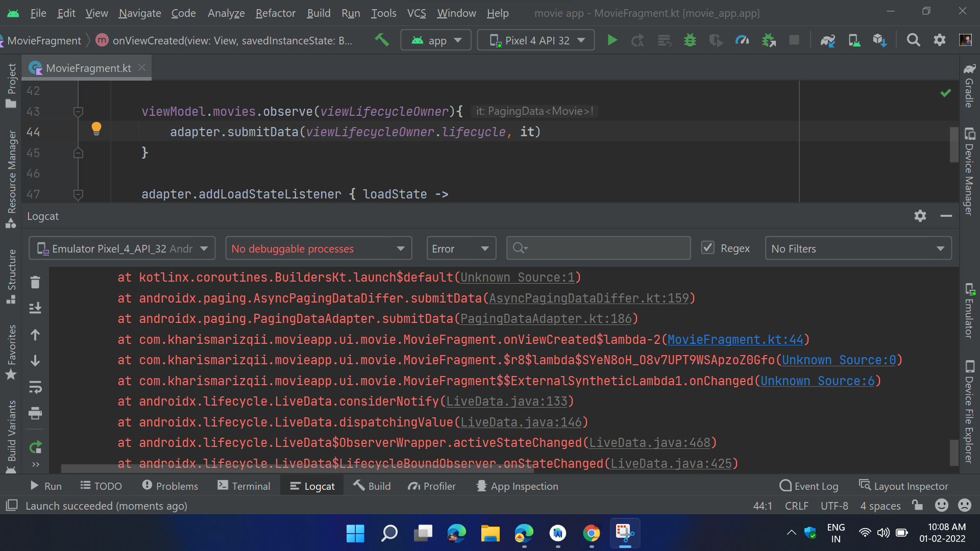
Task: Toggle the Emulator tool window
Action: tap(969, 310)
